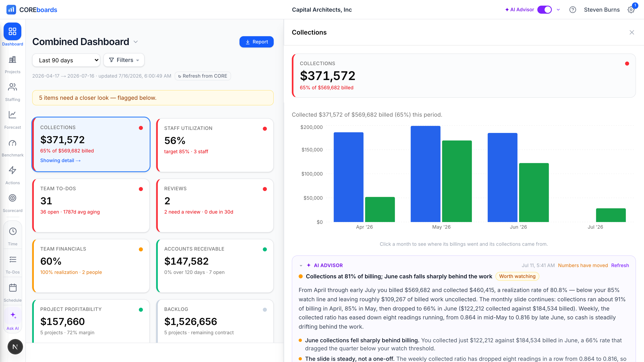Click the blue Apr '26 billing bar
Screen dimensions: 644x362
[x=349, y=177]
